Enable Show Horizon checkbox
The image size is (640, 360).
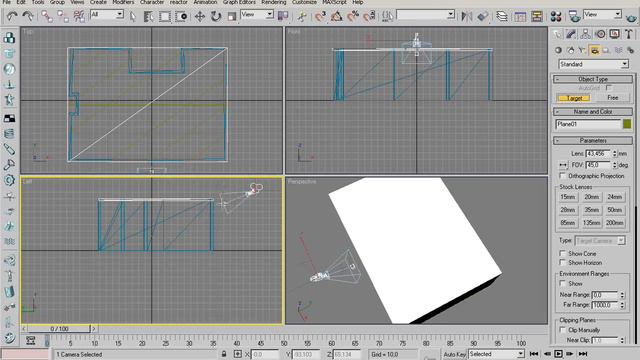[562, 262]
